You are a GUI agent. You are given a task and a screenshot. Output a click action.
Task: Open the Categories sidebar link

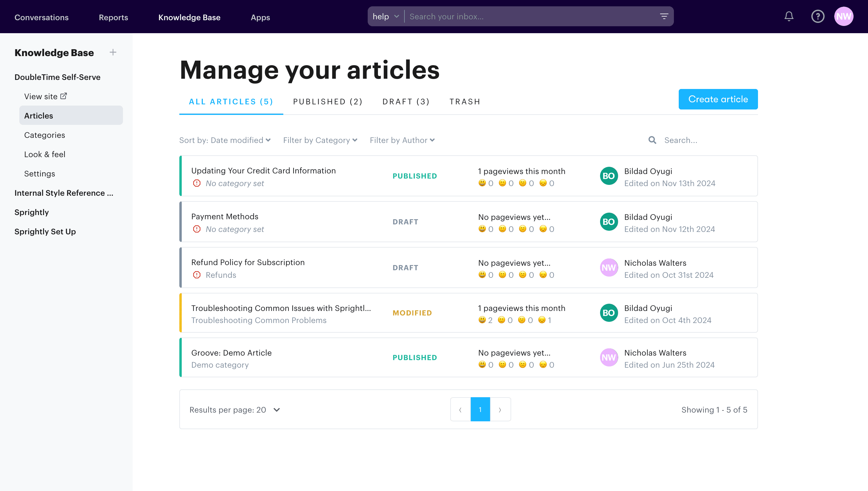(45, 135)
